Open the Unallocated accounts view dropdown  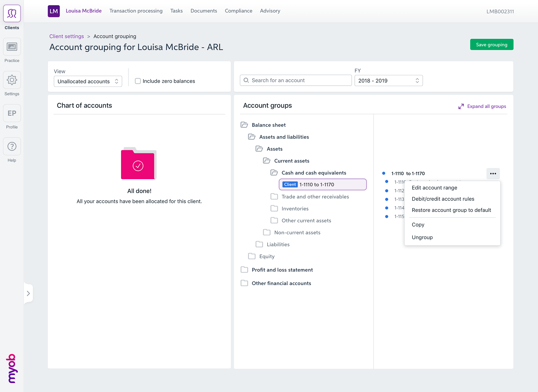(88, 81)
